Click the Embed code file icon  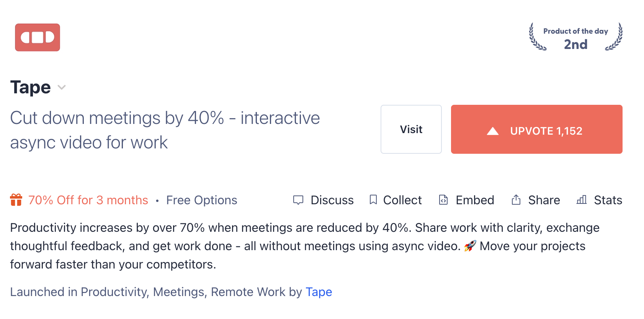pos(443,200)
